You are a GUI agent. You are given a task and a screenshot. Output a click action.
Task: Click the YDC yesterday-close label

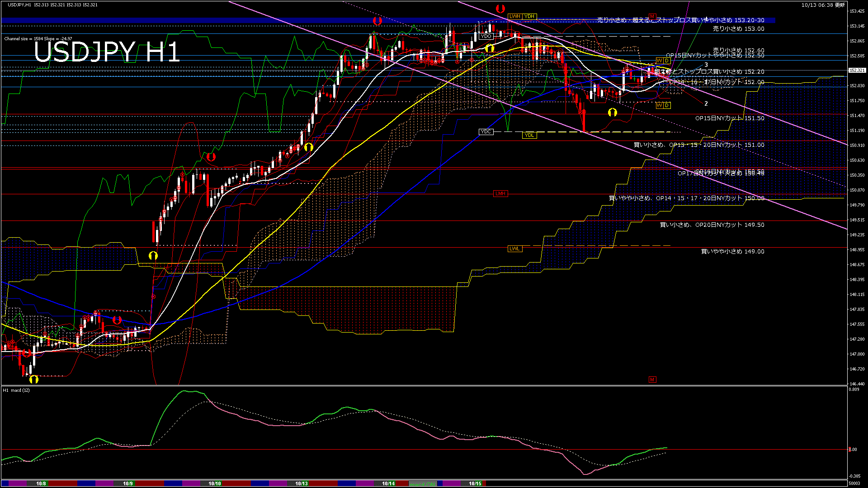point(486,132)
